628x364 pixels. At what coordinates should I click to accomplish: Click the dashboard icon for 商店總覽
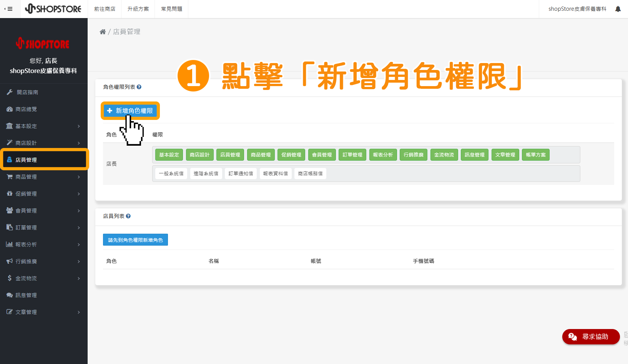click(10, 109)
